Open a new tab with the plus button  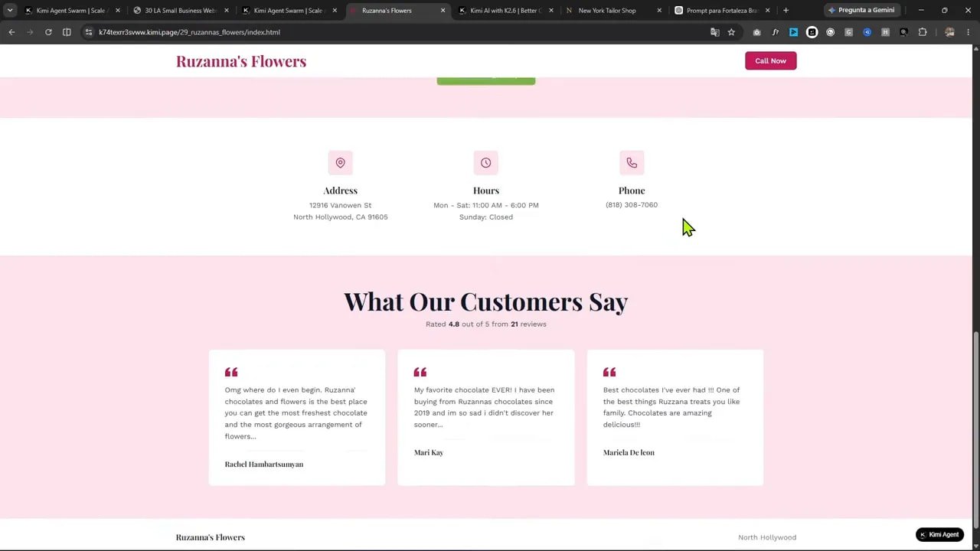(786, 10)
